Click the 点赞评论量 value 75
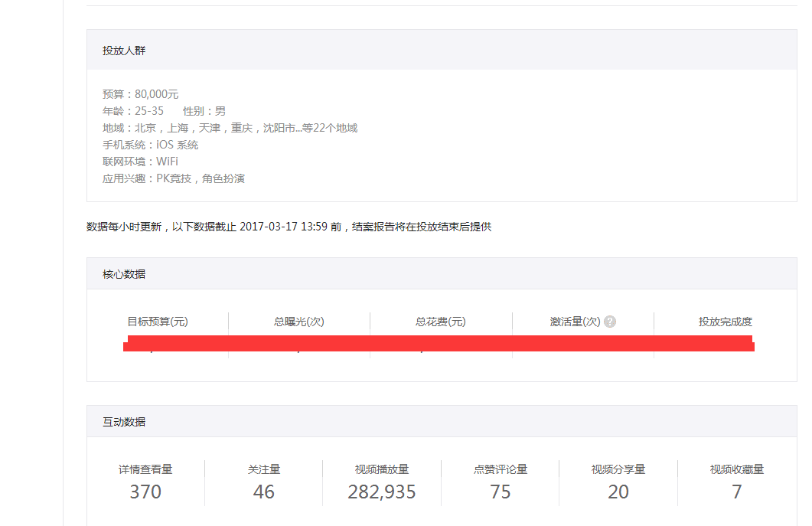Screen dimensions: 812x526 point(501,492)
